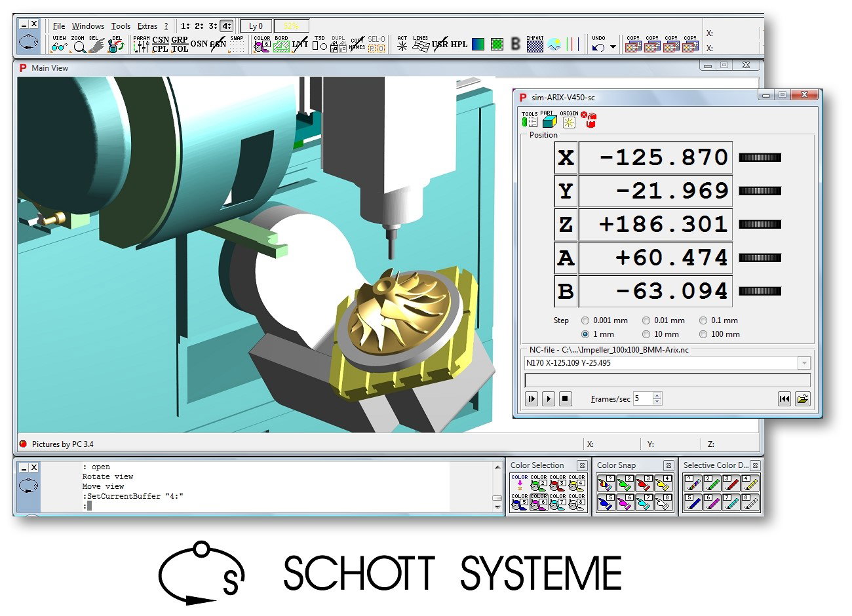Open the PARAM sliders tool

click(141, 45)
